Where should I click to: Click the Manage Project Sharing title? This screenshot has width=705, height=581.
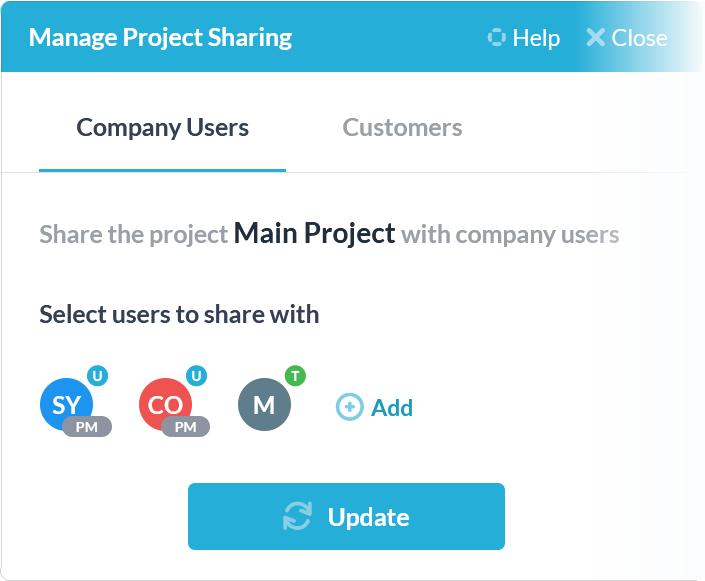coord(161,38)
